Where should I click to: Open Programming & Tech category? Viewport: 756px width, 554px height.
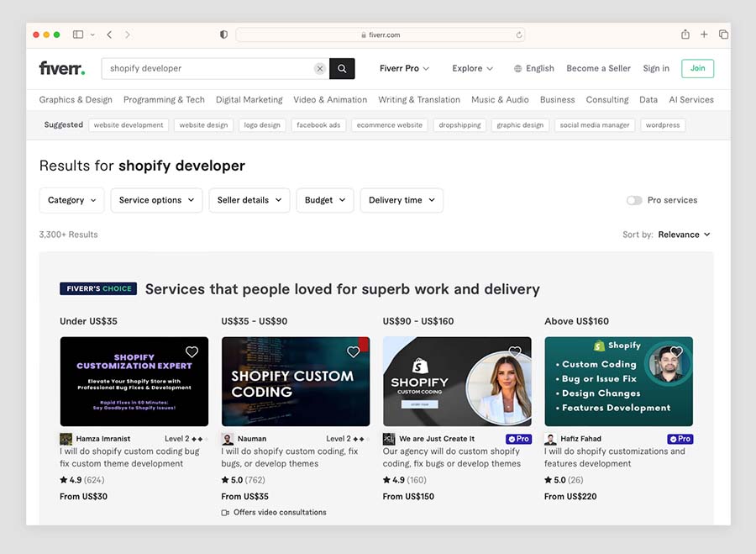click(164, 100)
